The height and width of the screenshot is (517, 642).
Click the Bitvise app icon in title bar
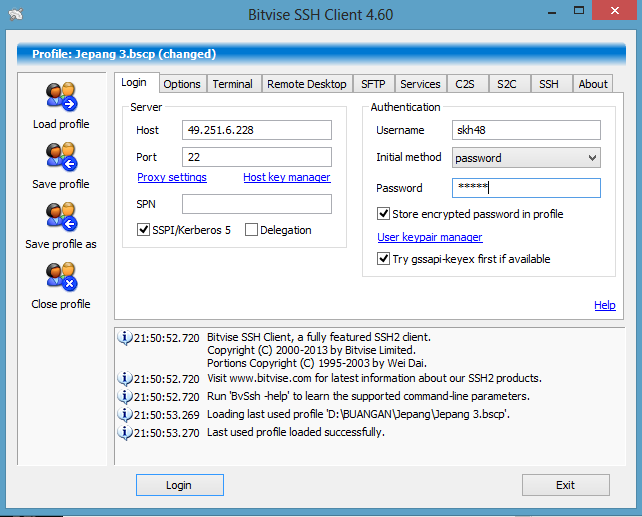(x=16, y=15)
